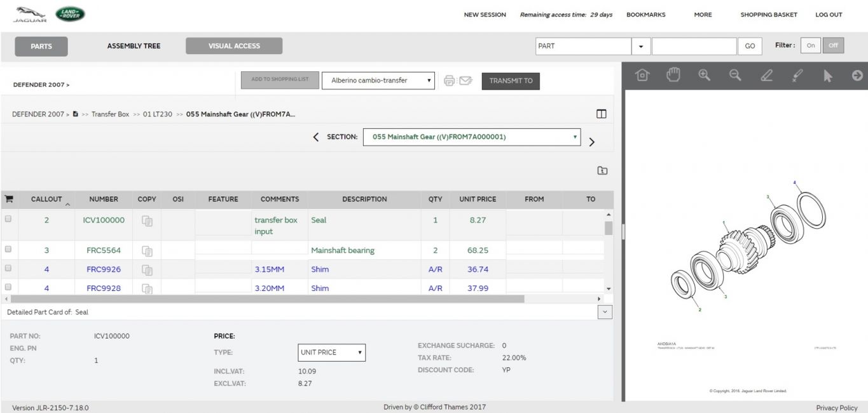Switch to the VISUAL ACCESS tab
The image size is (868, 413).
[x=234, y=46]
